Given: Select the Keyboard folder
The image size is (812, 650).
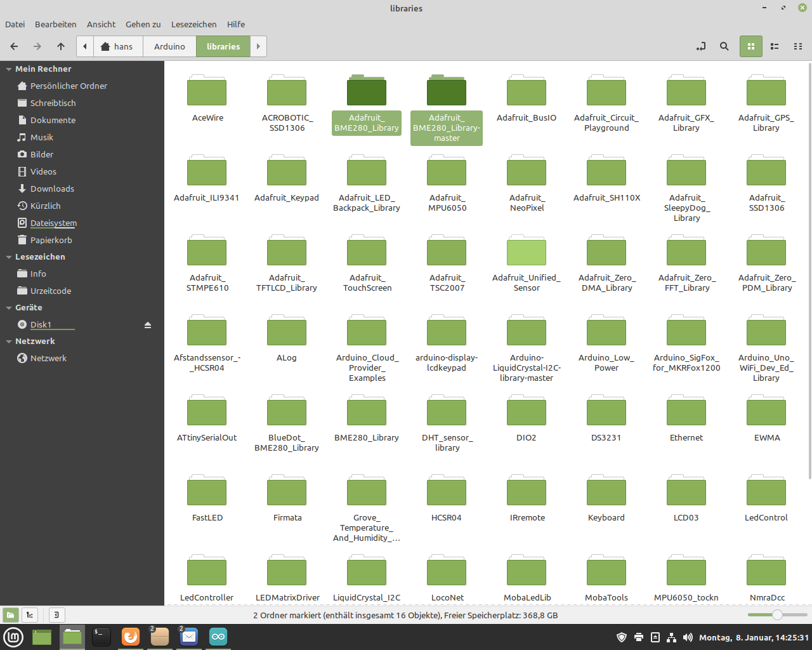Looking at the screenshot, I should click(x=606, y=498).
